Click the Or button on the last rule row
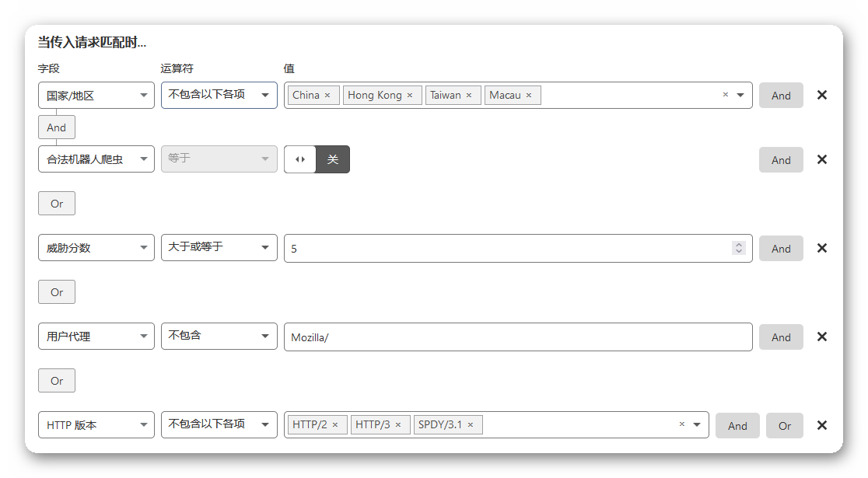 coord(784,425)
